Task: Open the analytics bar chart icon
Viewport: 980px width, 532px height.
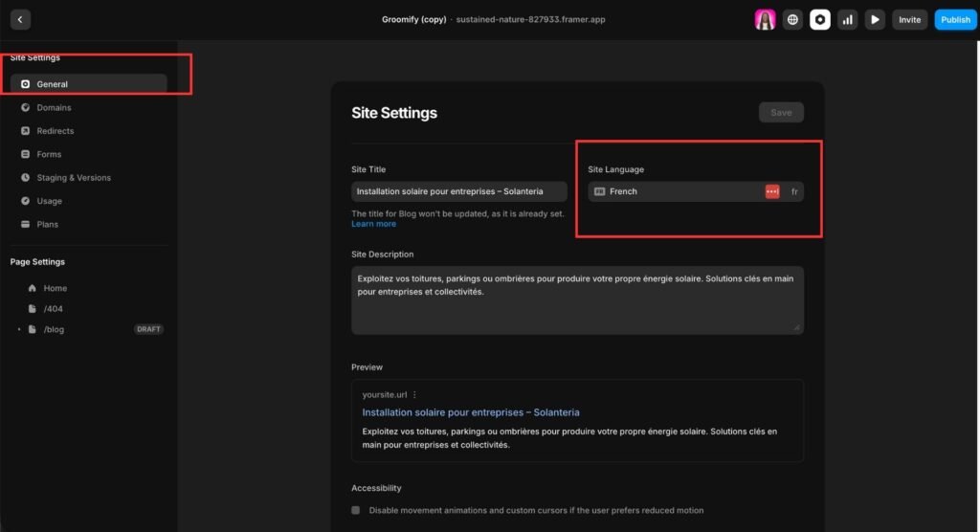Action: [848, 19]
